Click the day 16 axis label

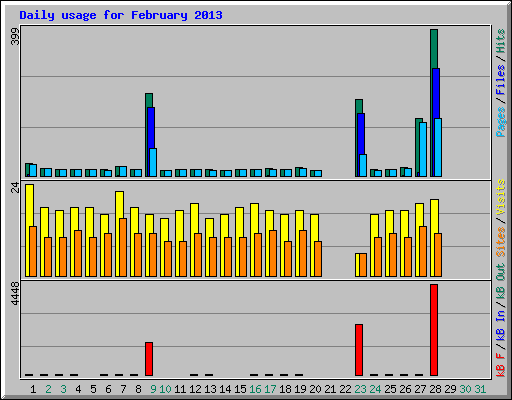pos(255,389)
